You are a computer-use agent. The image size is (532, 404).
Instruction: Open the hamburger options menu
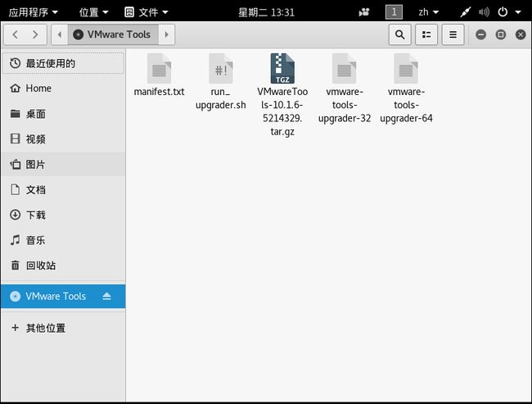coord(453,34)
